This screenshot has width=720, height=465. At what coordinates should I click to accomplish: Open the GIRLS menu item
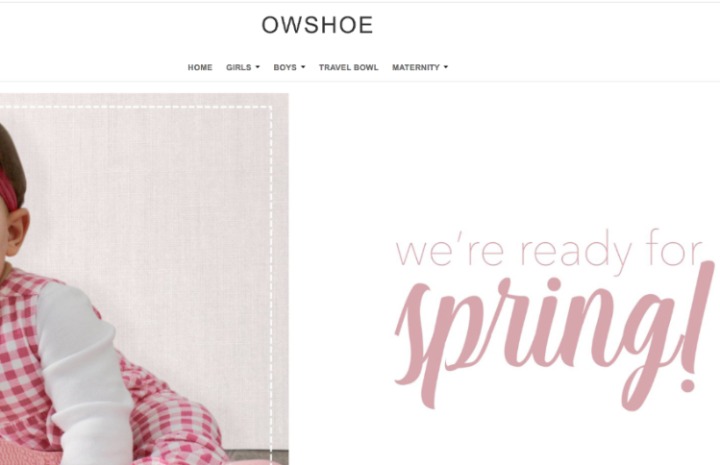[x=238, y=67]
